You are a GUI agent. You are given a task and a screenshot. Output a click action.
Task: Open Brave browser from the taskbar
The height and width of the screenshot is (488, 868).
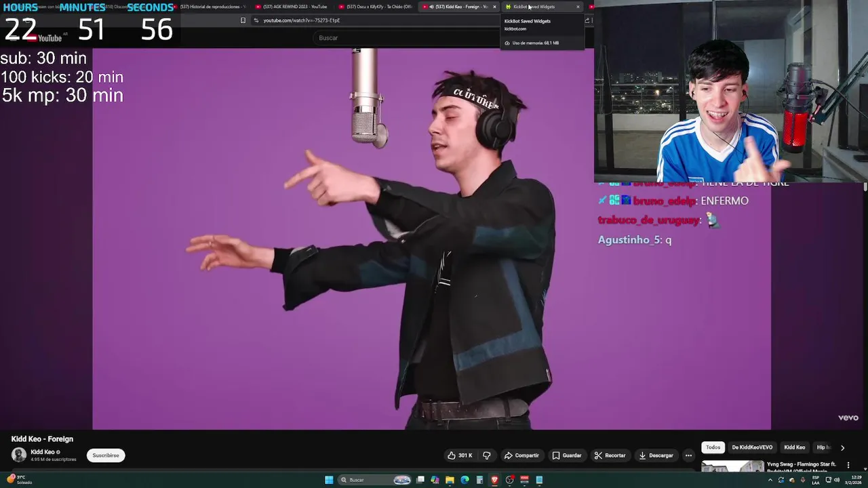(494, 480)
